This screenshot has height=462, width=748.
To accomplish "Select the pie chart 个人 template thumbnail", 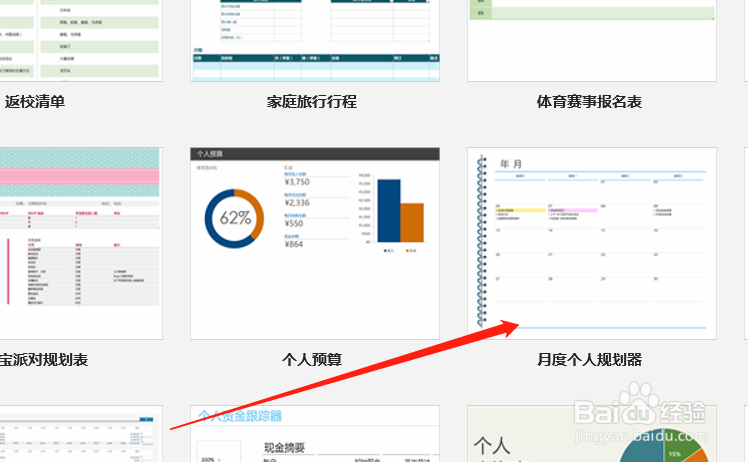I will click(592, 434).
